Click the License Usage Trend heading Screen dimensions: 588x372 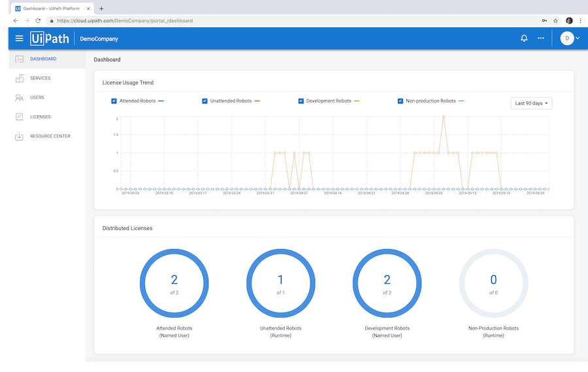point(128,82)
